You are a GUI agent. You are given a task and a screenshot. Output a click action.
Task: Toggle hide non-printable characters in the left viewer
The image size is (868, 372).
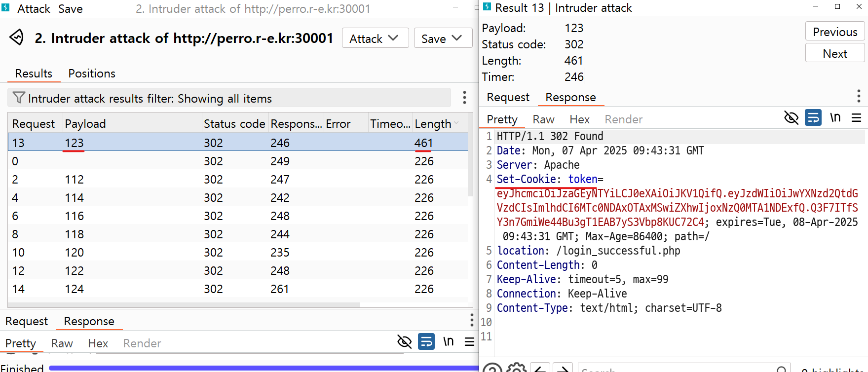404,341
